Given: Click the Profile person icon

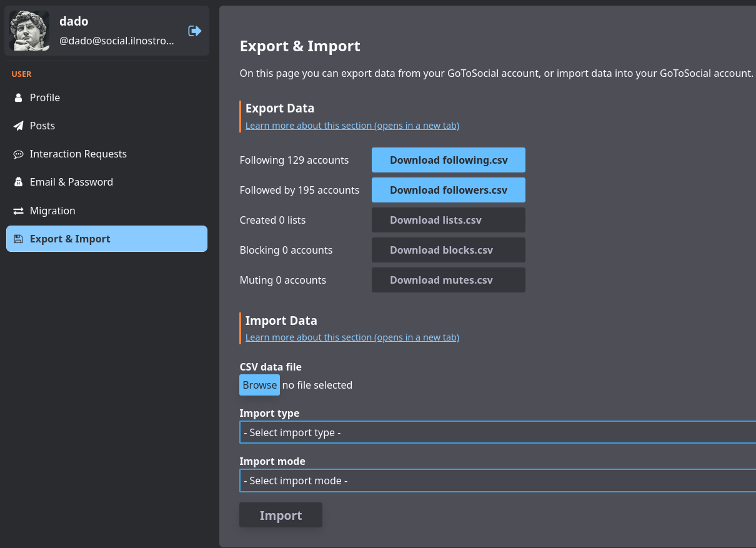Looking at the screenshot, I should [18, 98].
